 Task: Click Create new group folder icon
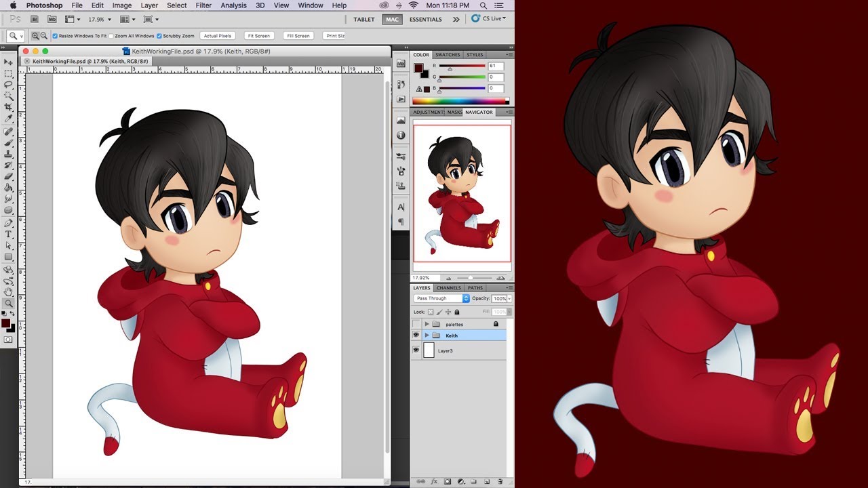(x=474, y=481)
